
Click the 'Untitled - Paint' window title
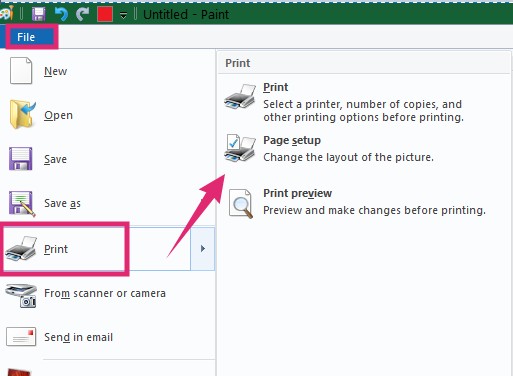click(186, 15)
